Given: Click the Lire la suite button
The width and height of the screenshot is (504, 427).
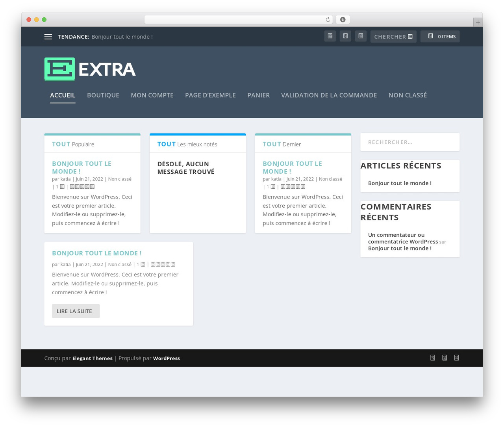Looking at the screenshot, I should coord(76,311).
